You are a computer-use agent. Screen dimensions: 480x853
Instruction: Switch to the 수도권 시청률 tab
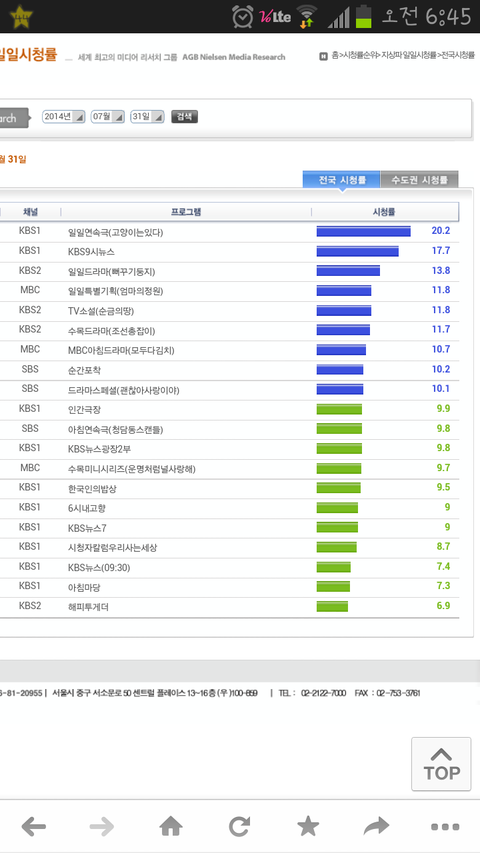click(x=419, y=180)
